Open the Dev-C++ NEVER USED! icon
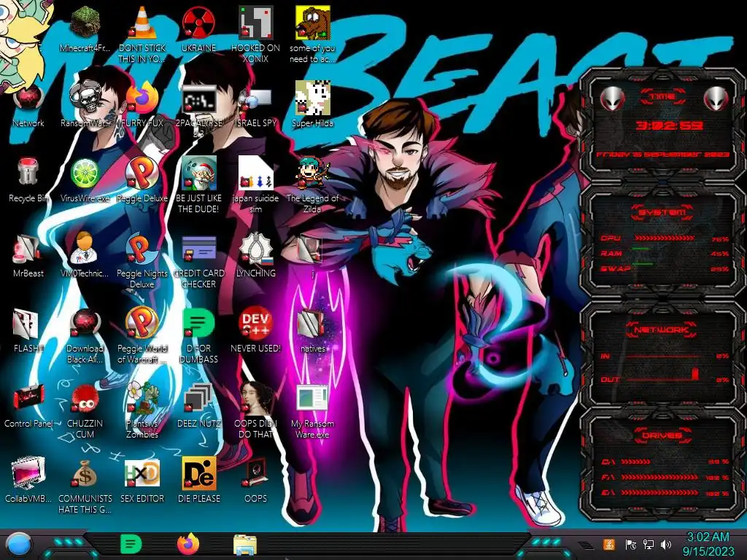This screenshot has height=560, width=747. tap(255, 323)
